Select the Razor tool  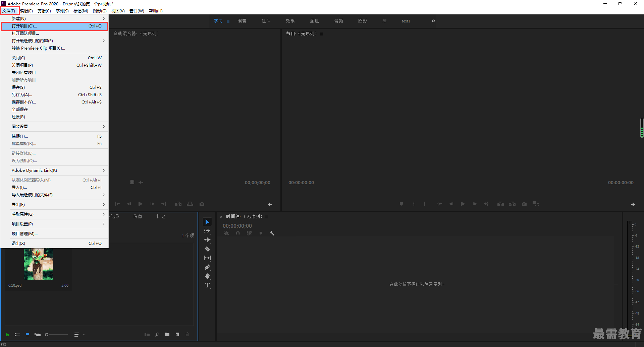(x=207, y=249)
